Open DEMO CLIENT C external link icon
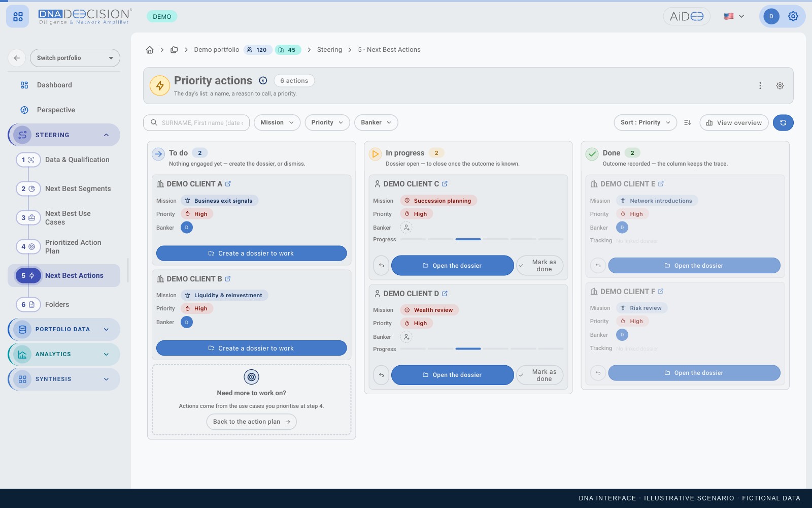 445,184
